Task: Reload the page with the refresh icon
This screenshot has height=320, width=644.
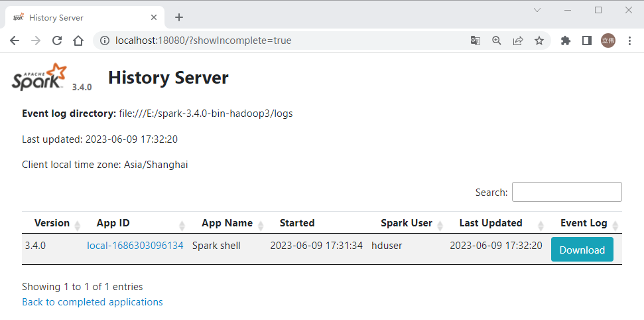Action: [57, 40]
